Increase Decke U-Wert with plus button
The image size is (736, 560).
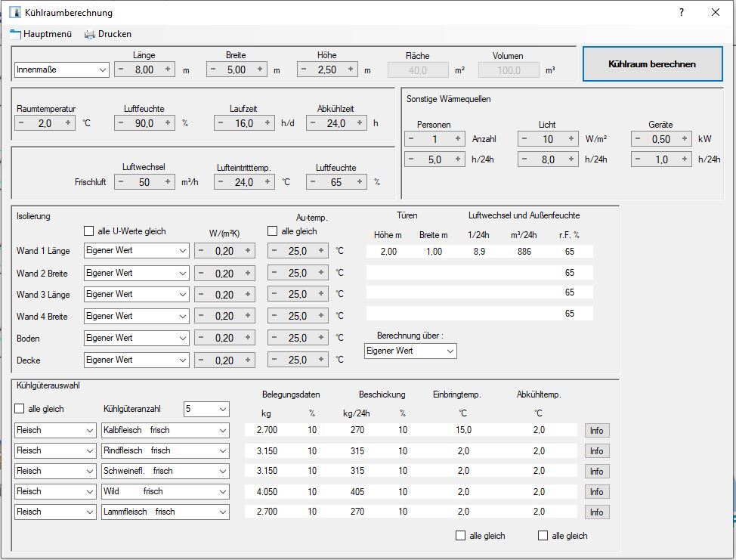tap(248, 360)
